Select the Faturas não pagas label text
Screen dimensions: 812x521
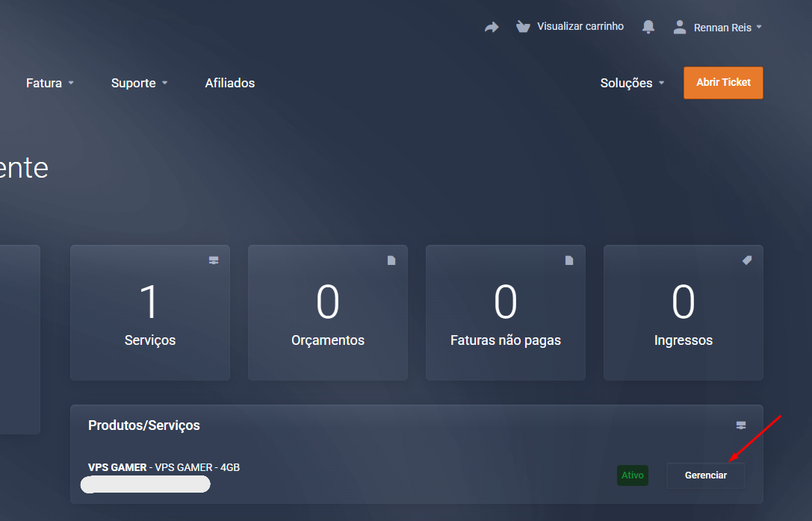506,340
